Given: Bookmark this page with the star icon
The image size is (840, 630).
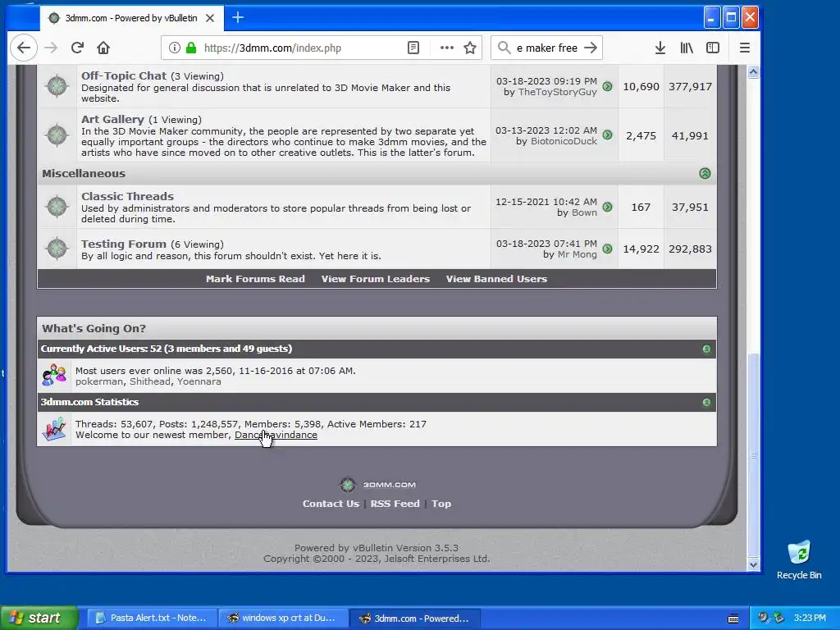Looking at the screenshot, I should point(470,48).
